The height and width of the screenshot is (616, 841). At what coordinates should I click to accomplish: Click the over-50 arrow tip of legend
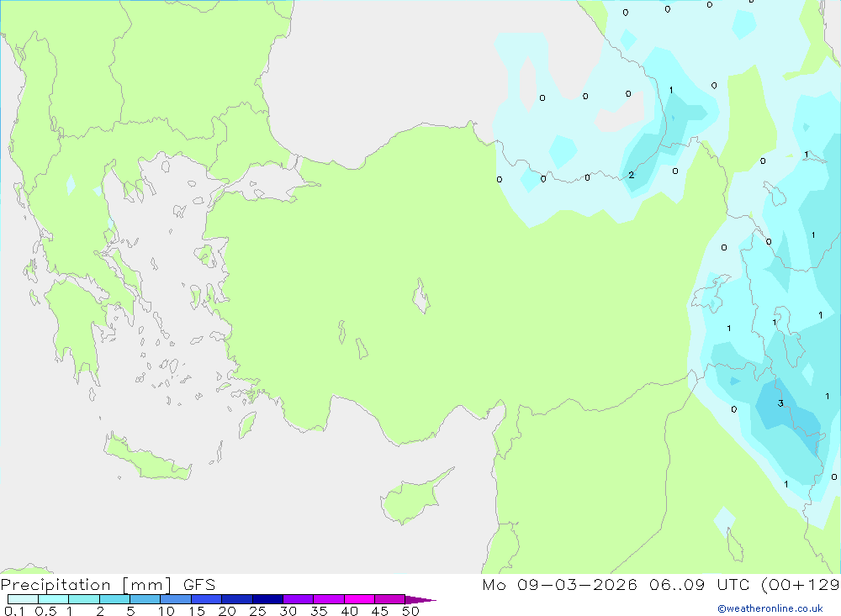click(420, 599)
